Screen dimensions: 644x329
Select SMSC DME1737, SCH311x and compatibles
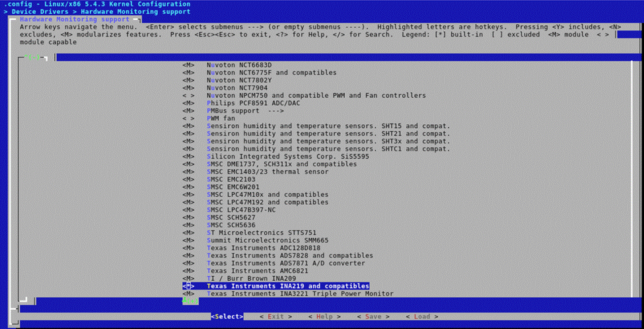coord(282,164)
